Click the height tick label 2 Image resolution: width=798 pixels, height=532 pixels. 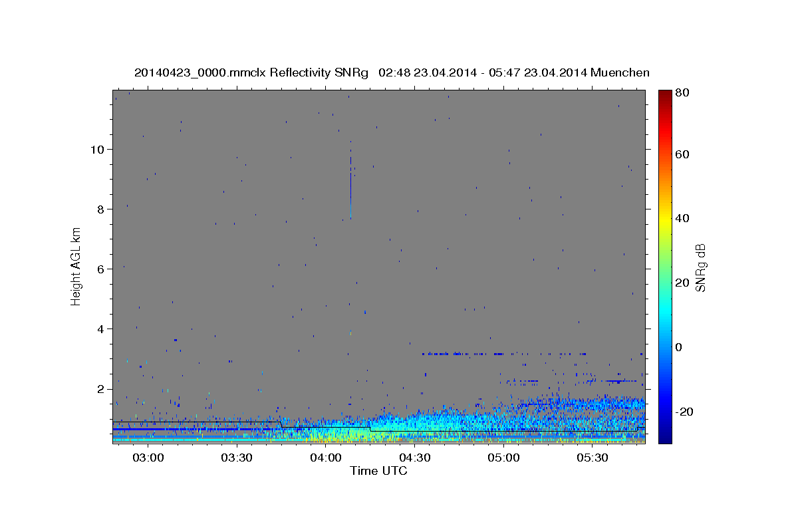[x=100, y=388]
